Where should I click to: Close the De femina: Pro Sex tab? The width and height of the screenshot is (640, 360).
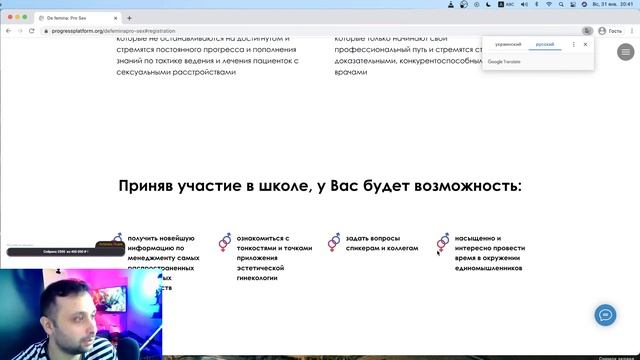[116, 18]
